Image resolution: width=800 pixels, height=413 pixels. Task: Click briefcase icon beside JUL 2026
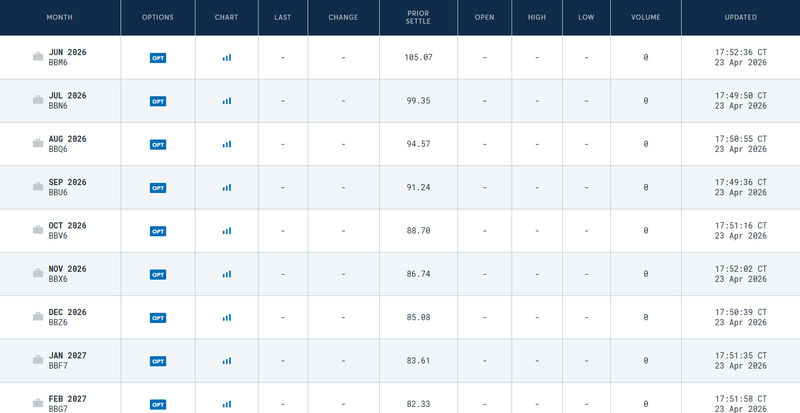click(37, 101)
